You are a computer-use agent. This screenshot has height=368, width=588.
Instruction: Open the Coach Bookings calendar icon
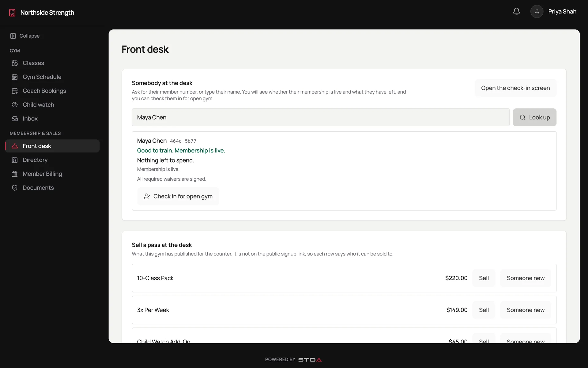click(15, 91)
